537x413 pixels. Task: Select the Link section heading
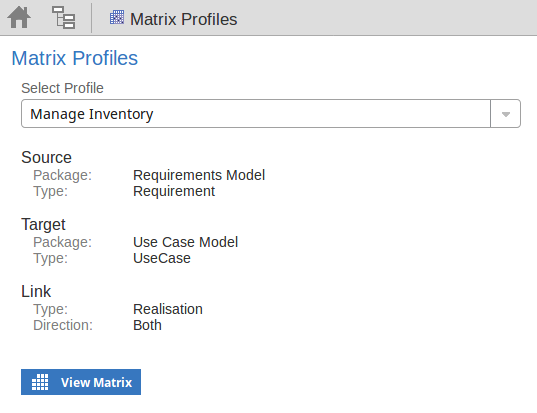[36, 291]
